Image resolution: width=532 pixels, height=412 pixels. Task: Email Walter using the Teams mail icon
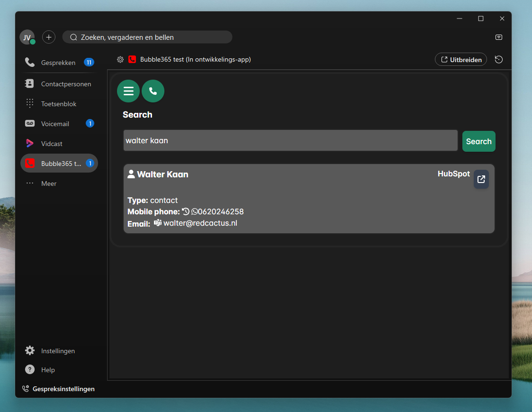157,222
